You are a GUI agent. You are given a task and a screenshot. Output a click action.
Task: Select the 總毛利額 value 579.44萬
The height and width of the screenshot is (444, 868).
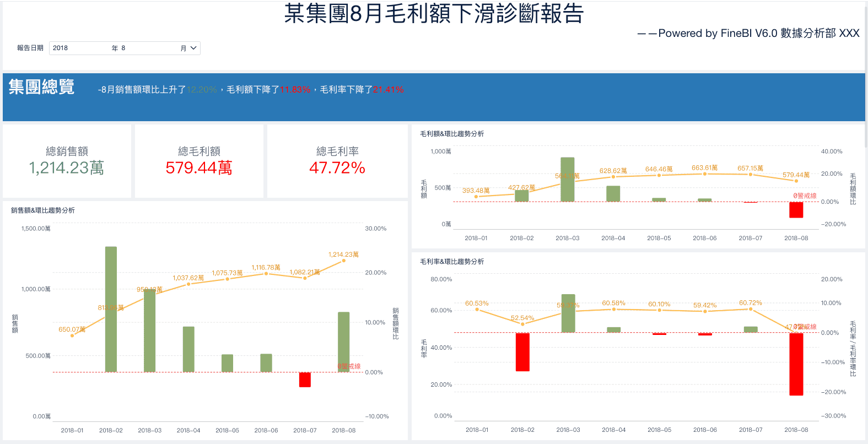(x=199, y=167)
